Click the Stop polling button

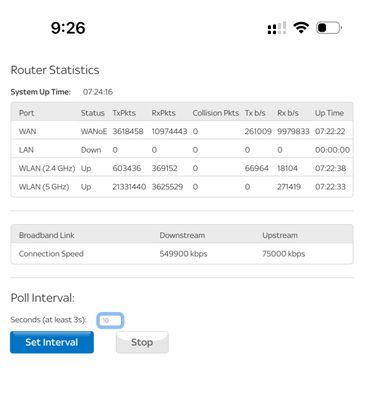(x=142, y=342)
